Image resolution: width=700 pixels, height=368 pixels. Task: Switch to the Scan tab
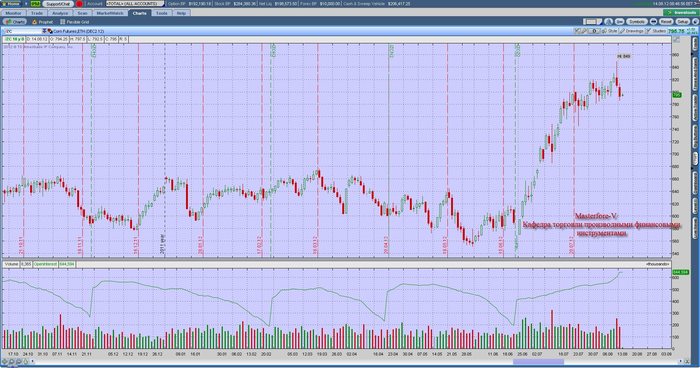pyautogui.click(x=83, y=13)
